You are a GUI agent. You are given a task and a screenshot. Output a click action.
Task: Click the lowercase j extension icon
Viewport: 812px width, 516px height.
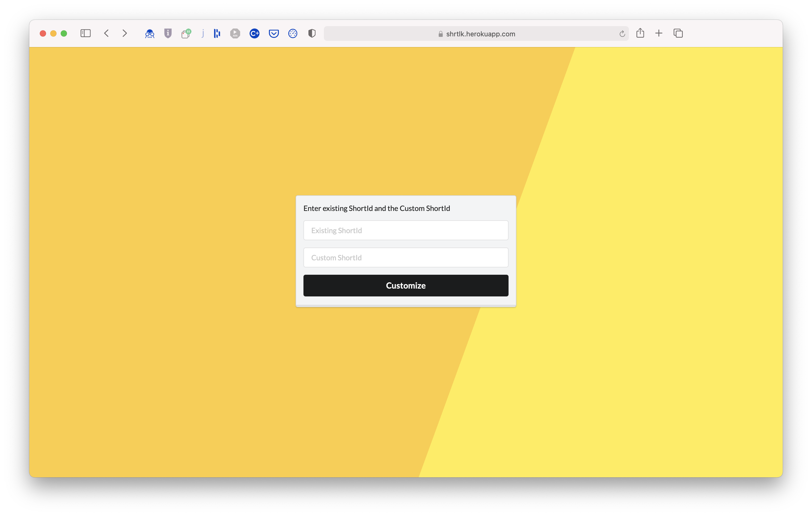coord(203,33)
